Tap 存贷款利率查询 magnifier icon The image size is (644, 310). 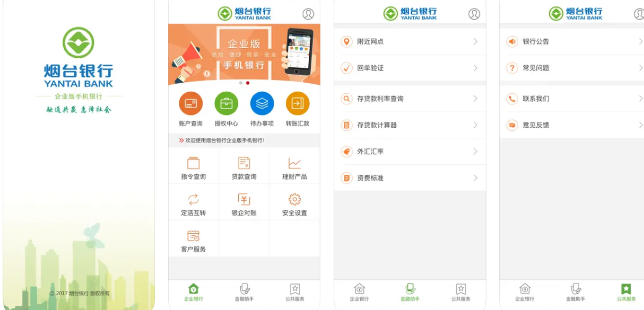346,99
